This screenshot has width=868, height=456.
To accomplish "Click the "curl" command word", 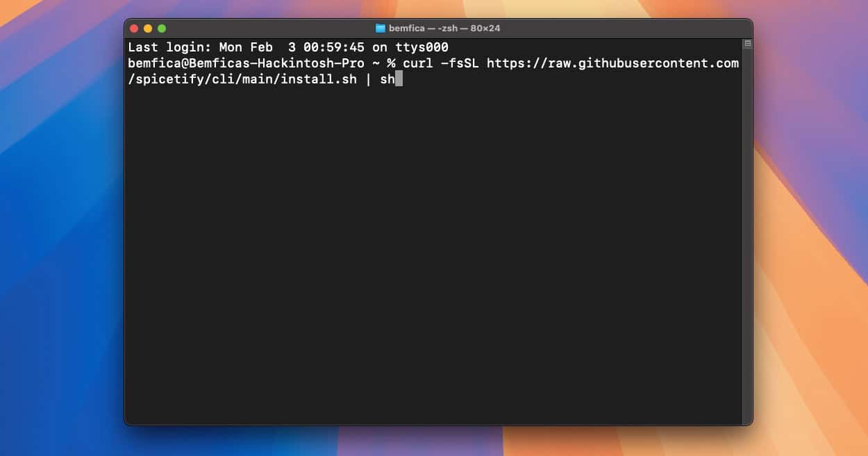I will point(418,63).
